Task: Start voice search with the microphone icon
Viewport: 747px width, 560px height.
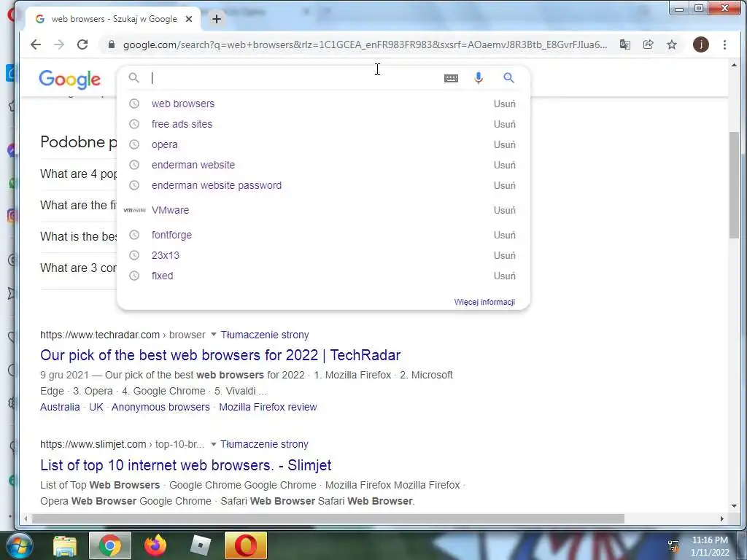Action: point(479,78)
